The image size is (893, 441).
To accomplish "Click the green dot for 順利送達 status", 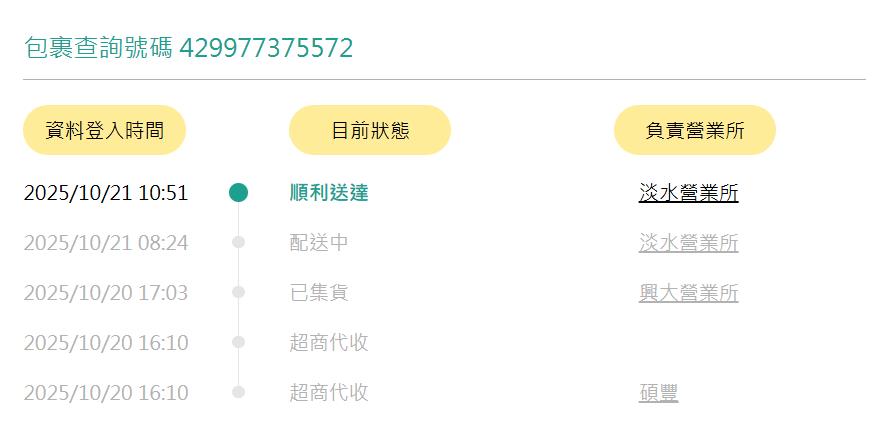I will (x=238, y=193).
